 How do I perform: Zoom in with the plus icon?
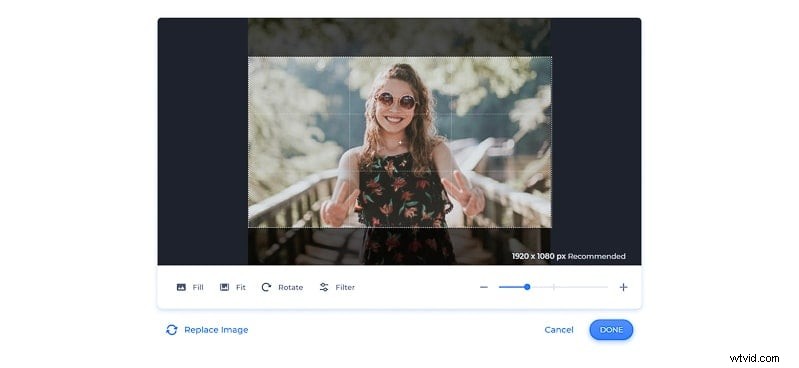(623, 287)
